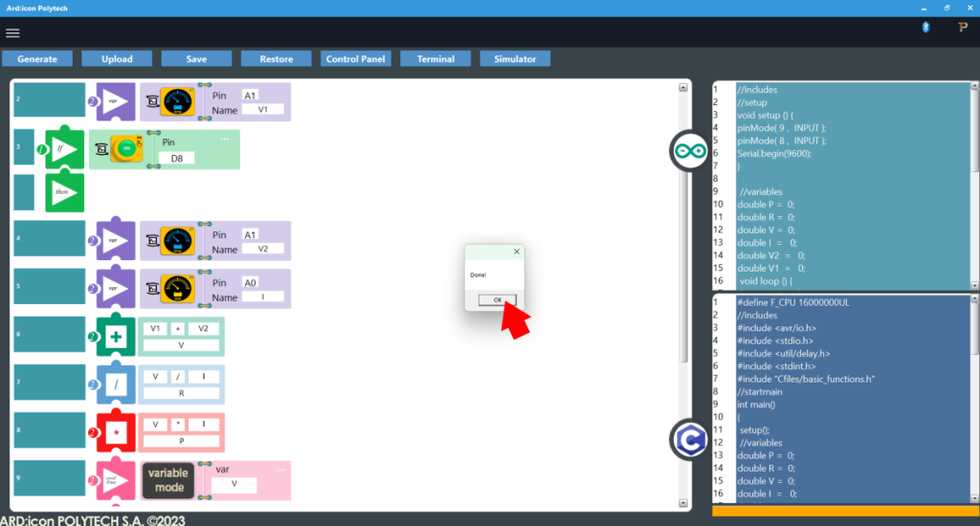The height and width of the screenshot is (526, 980).
Task: Click the D8 pin input field
Action: pyautogui.click(x=177, y=158)
